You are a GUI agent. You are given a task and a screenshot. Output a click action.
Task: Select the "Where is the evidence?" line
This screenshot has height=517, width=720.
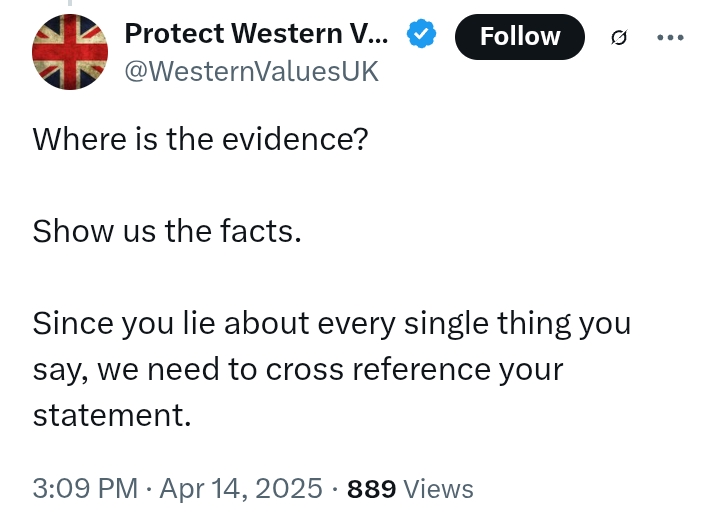point(200,139)
